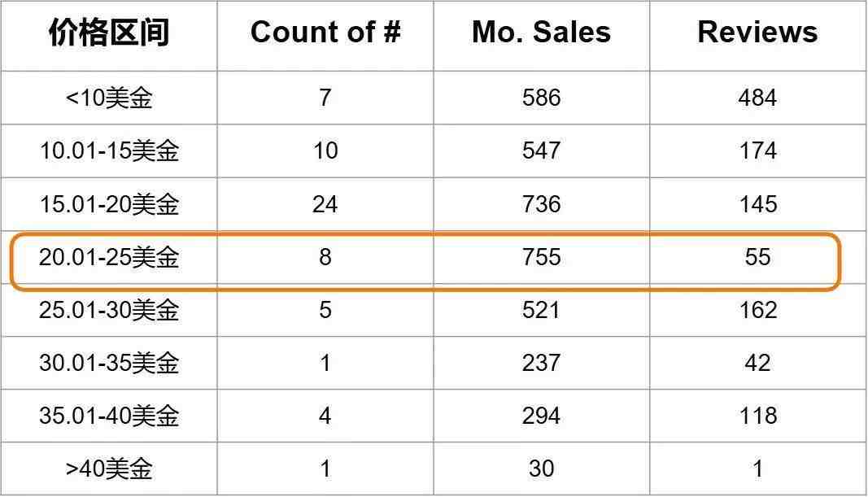Select the Count of # header cell
Viewport: 868px width, 497px height.
click(325, 33)
